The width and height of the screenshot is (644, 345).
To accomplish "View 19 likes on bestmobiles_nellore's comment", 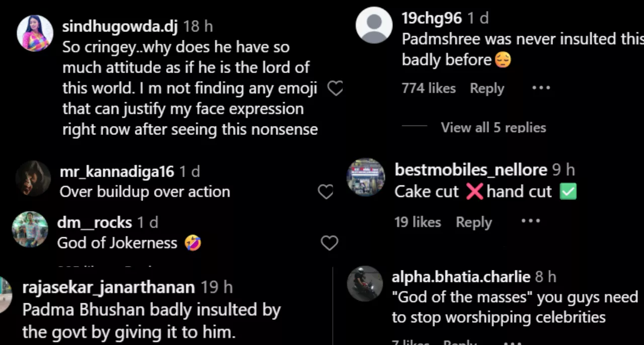I will [418, 222].
